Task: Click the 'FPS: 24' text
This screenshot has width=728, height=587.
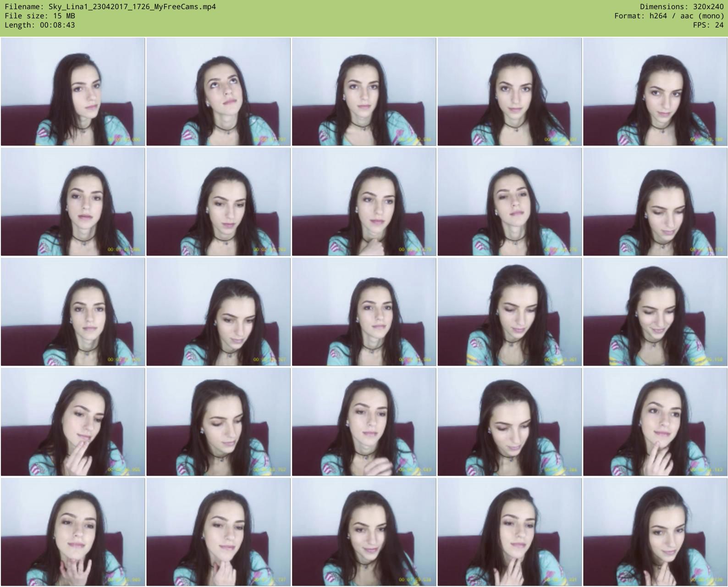Action: [708, 25]
